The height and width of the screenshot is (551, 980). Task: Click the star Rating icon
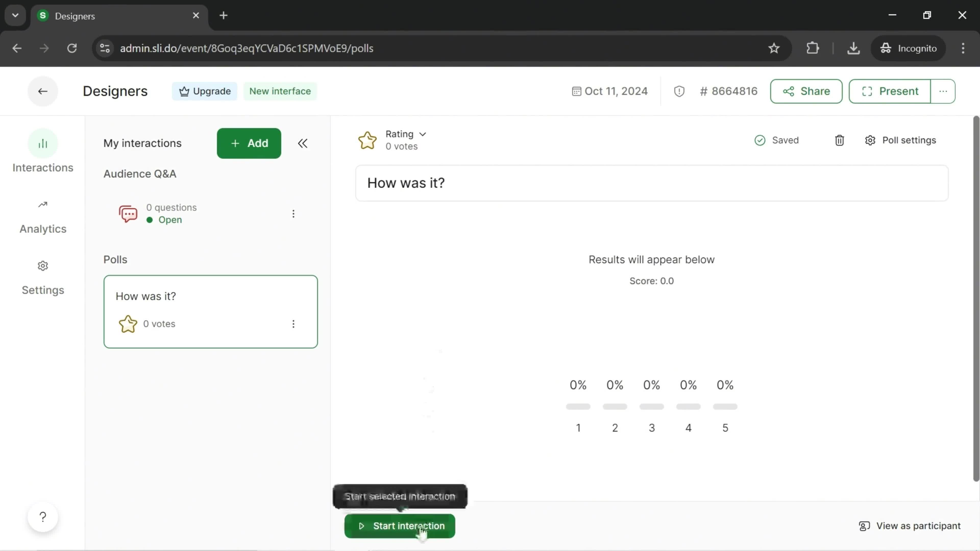(x=367, y=140)
